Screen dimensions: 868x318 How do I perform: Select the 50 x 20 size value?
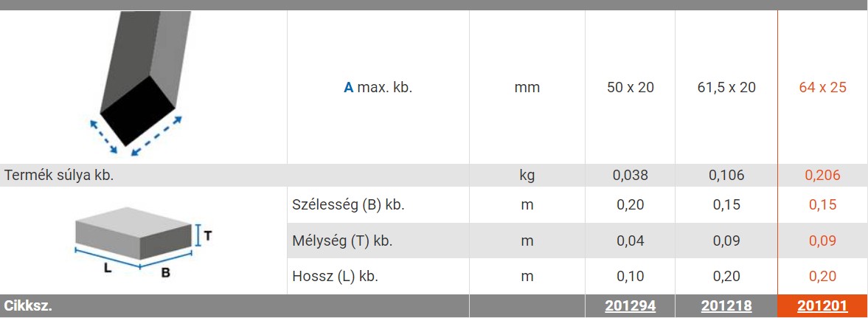click(630, 88)
